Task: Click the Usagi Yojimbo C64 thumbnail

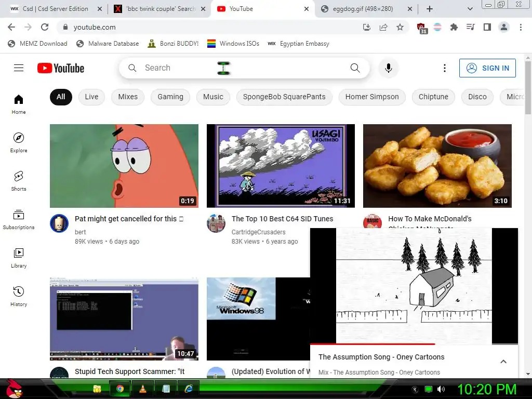Action: [x=281, y=166]
